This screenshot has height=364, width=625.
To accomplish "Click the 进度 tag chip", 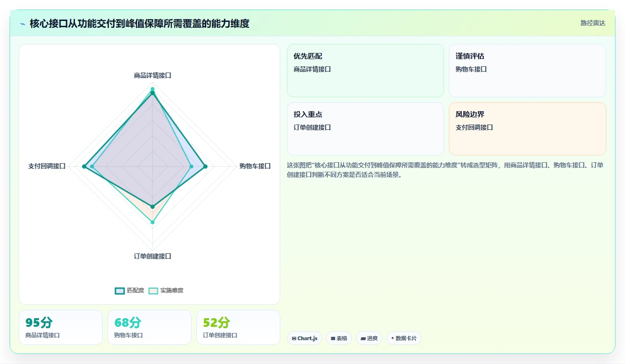I will [369, 338].
